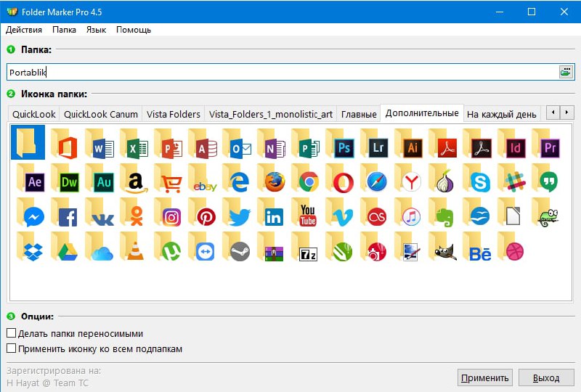Enable 'Делать папки переносимыми' checkbox
581x392 pixels.
(x=12, y=333)
